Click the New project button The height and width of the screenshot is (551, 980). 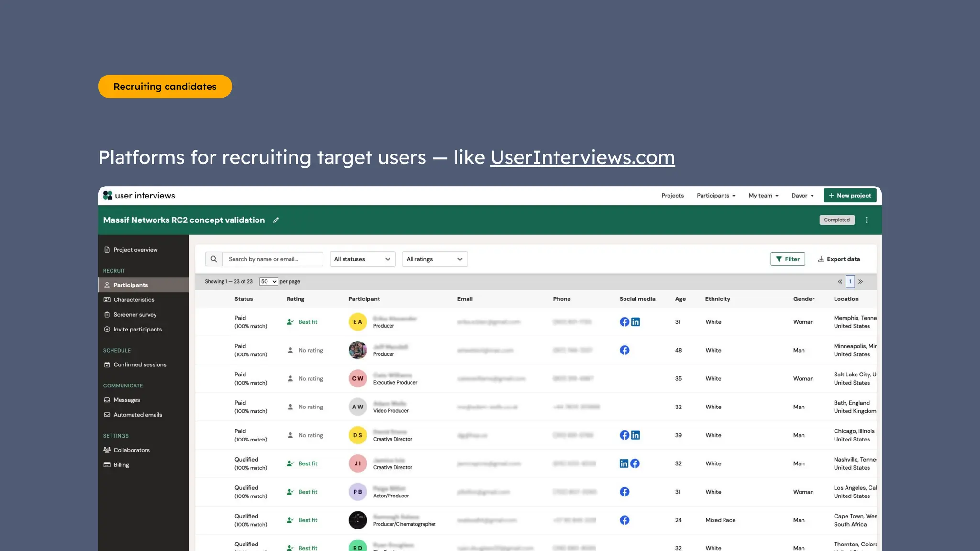(850, 196)
